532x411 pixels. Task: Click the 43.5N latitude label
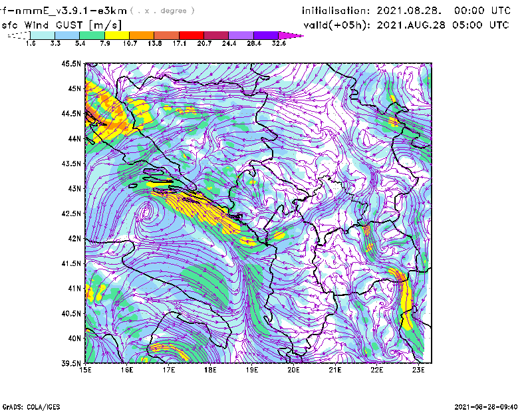point(71,164)
